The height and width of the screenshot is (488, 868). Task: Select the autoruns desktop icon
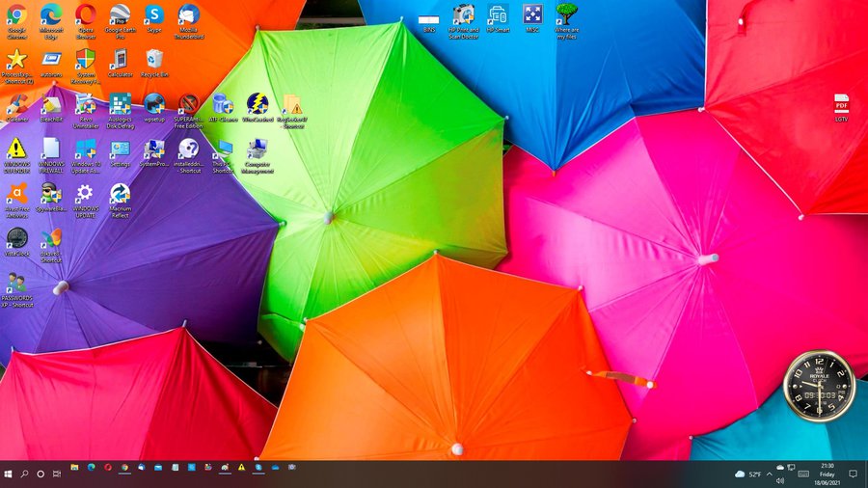[51, 63]
